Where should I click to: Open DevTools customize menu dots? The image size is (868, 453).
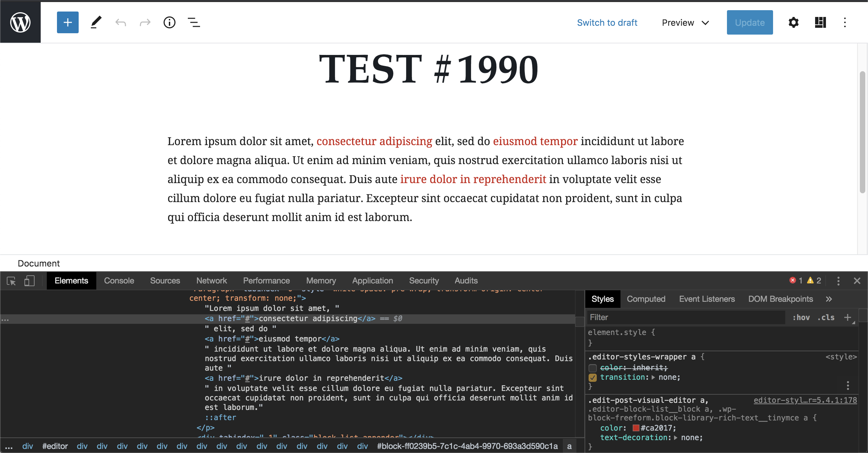click(839, 281)
